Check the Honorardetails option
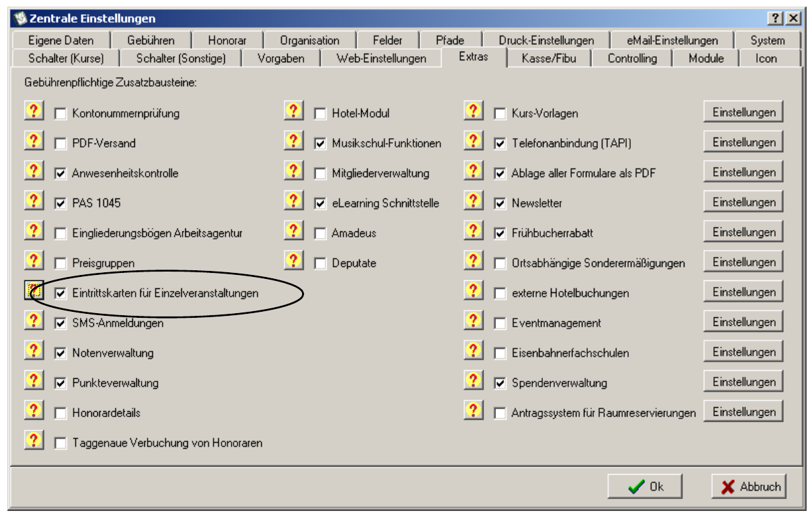The image size is (812, 517). [x=61, y=414]
